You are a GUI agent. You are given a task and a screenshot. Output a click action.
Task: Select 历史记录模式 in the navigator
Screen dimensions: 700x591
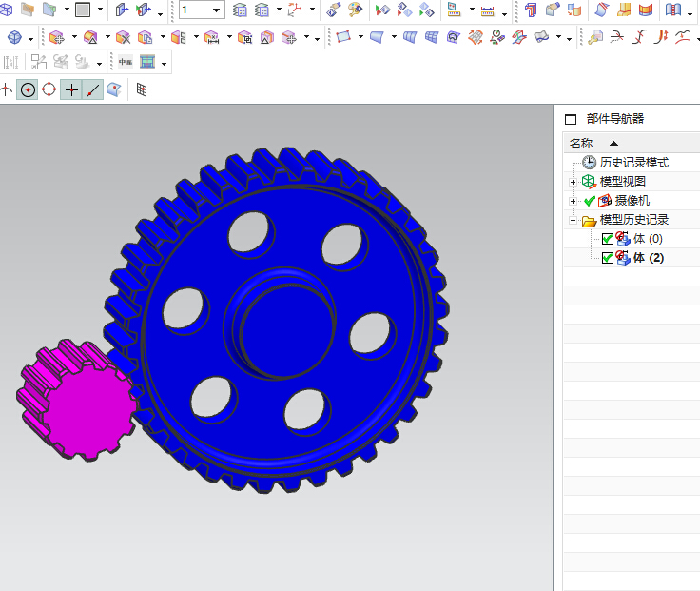pos(633,163)
